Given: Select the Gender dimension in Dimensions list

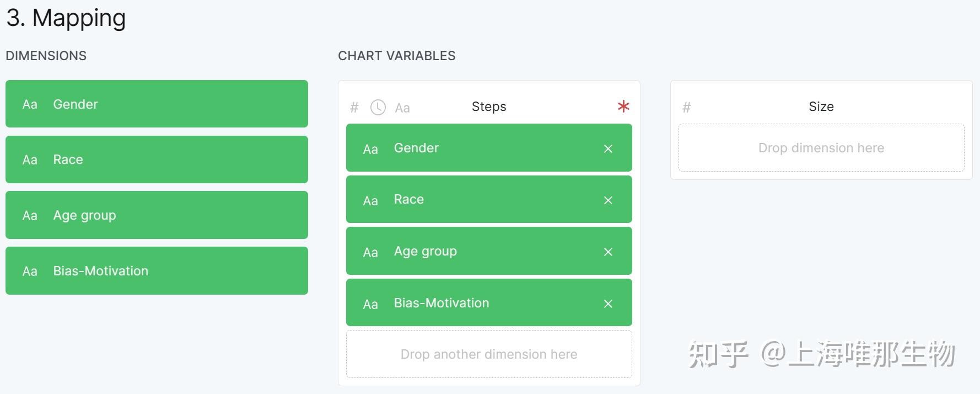Looking at the screenshot, I should [x=157, y=104].
